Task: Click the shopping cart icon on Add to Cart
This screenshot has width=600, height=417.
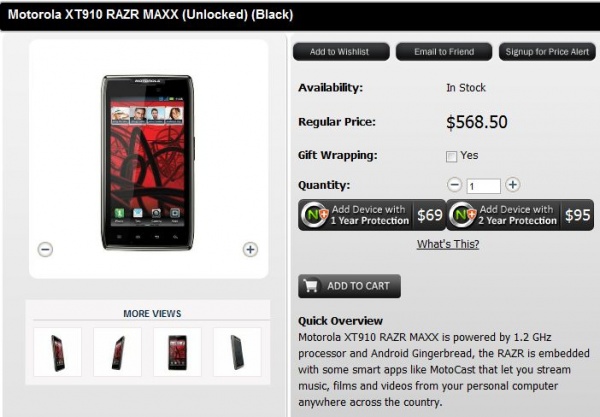Action: (x=310, y=285)
